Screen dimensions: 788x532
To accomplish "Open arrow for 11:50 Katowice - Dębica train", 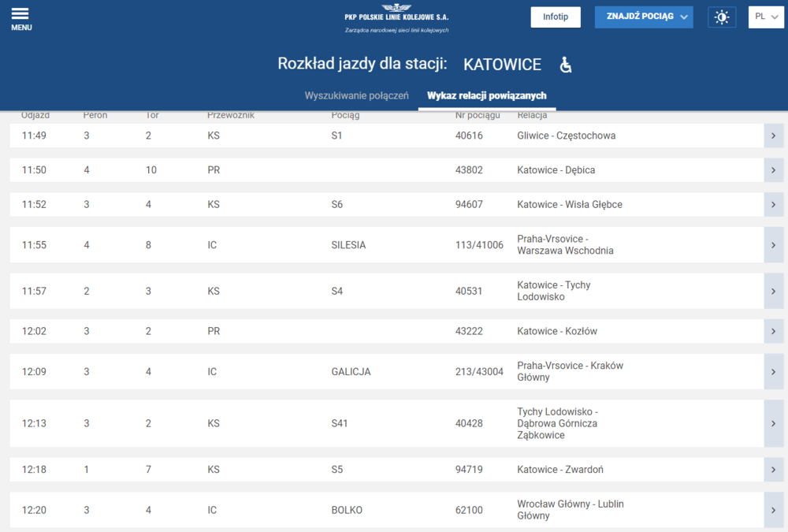I will click(774, 170).
